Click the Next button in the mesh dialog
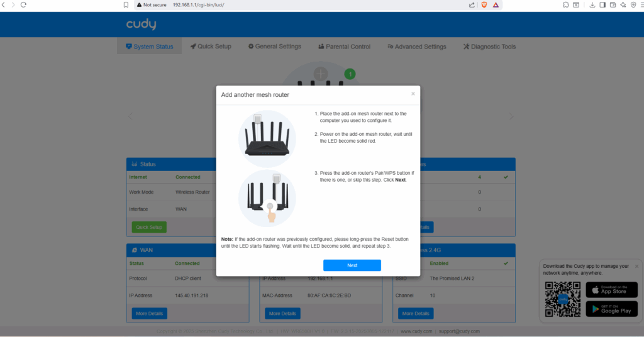This screenshot has width=644, height=337. (x=352, y=265)
